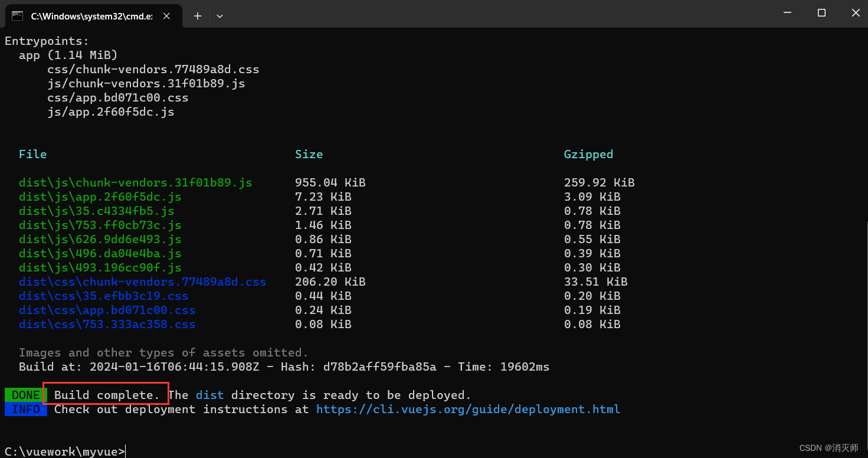Open the Vue deployment guide link
Viewport: 868px width, 458px height.
[468, 409]
